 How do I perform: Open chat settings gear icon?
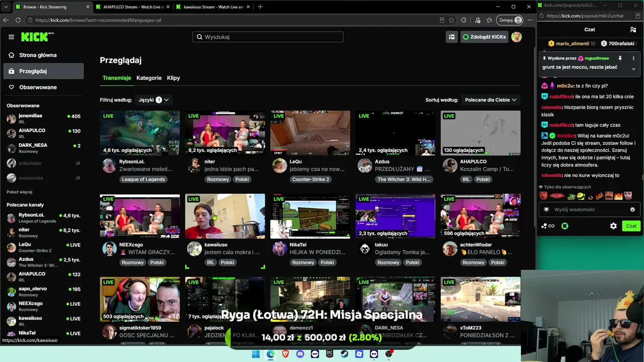613,226
